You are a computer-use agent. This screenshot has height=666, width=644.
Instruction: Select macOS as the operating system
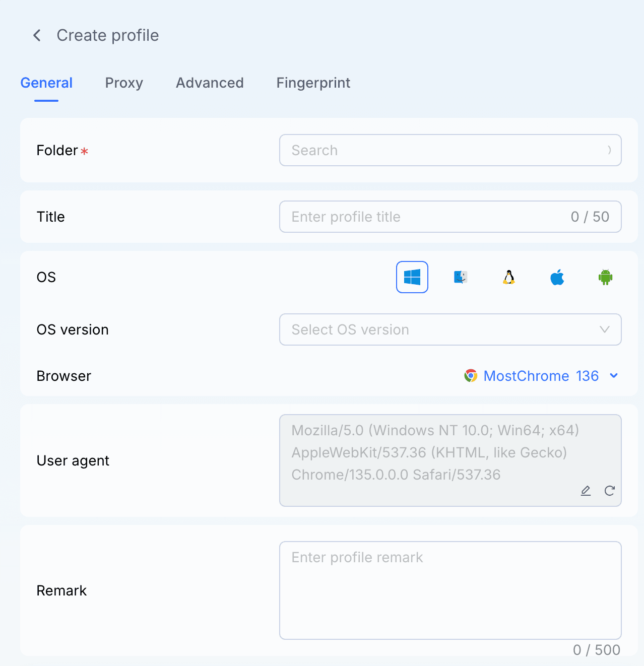coord(460,277)
